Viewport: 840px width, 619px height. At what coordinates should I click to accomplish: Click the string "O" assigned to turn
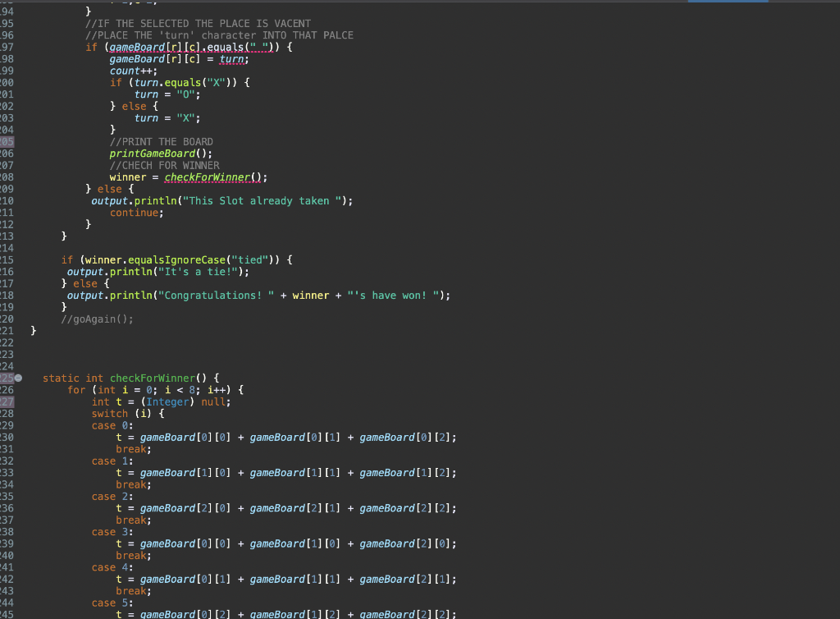(x=185, y=94)
